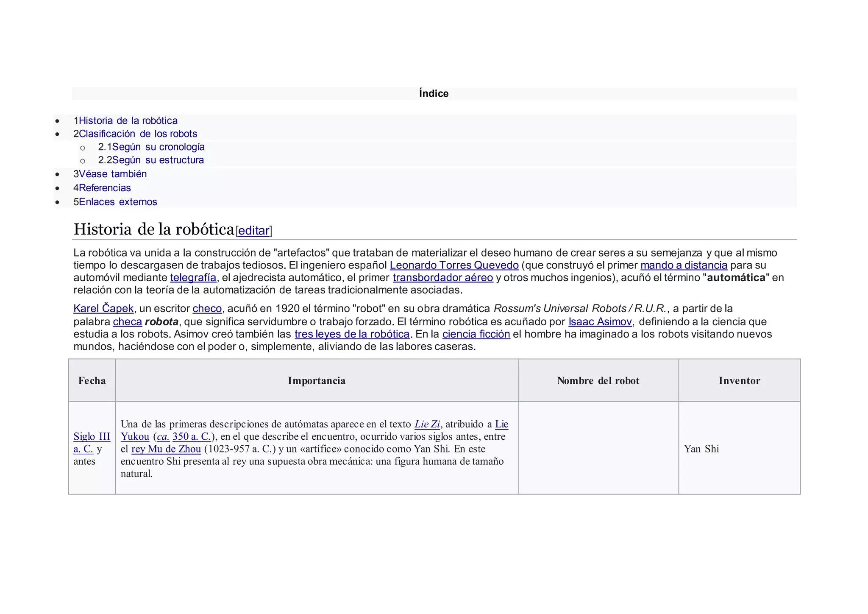Viewport: 868px width, 614px height.
Task: Open the Isaac Asimov link
Action: (x=600, y=322)
